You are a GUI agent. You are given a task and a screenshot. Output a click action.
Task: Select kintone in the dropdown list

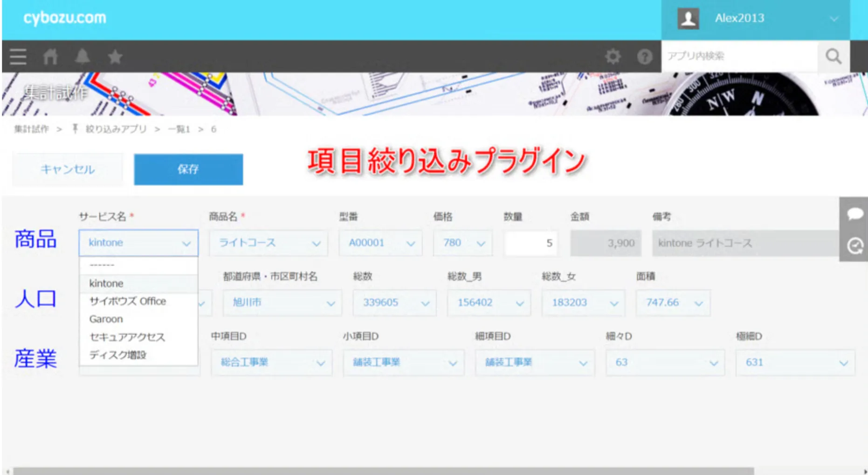click(x=138, y=283)
